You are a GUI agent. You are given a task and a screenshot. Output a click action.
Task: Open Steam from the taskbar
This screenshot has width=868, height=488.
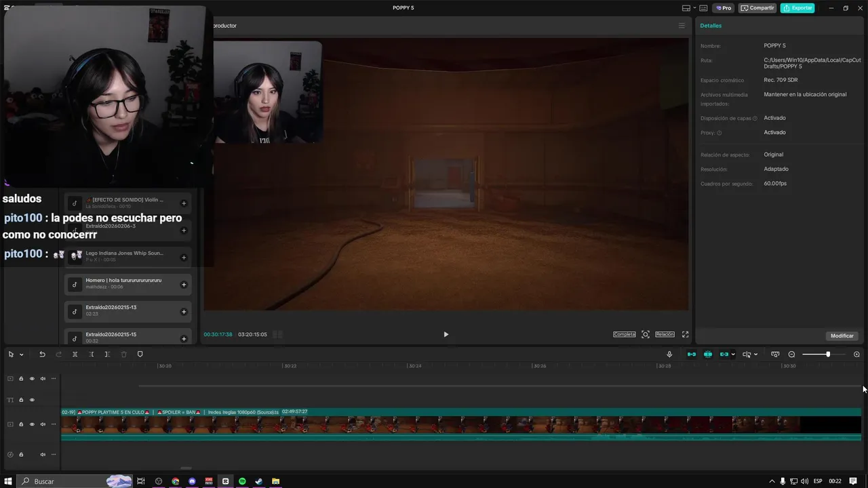[x=259, y=481]
